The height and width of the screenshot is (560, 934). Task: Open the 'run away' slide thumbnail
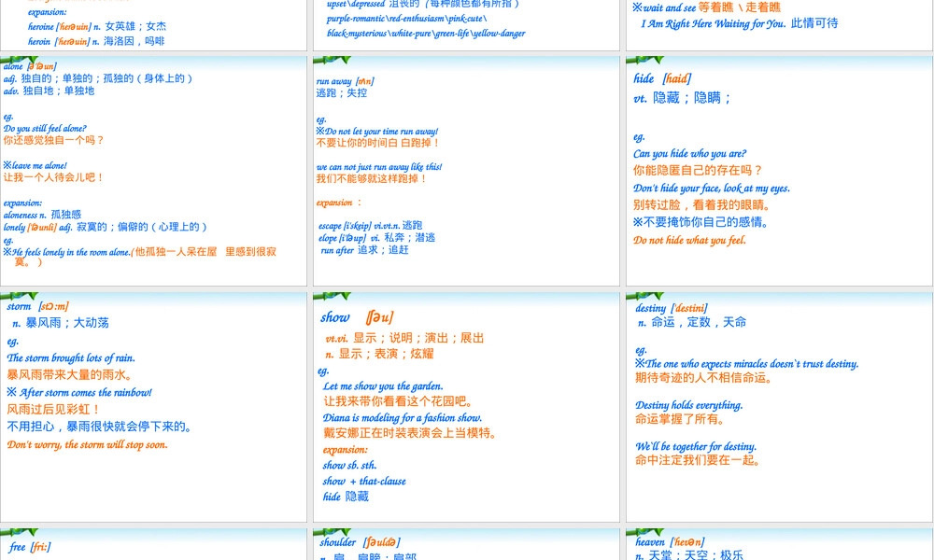tap(466, 171)
